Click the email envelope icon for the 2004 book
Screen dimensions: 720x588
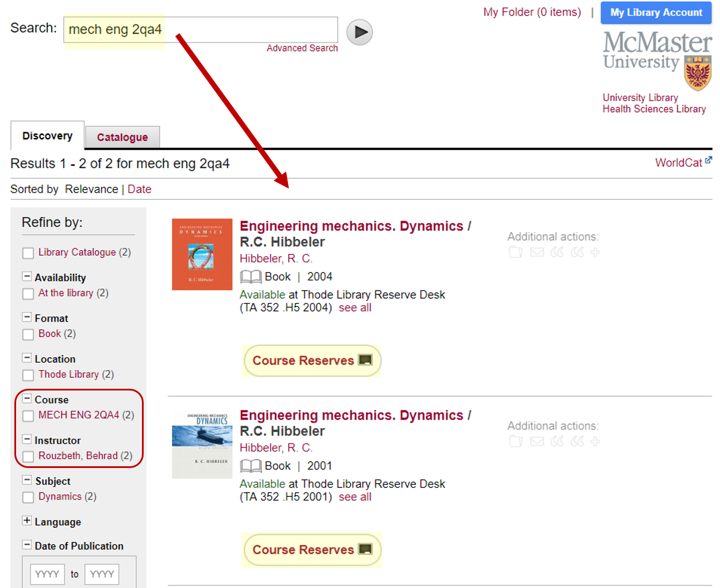point(537,252)
